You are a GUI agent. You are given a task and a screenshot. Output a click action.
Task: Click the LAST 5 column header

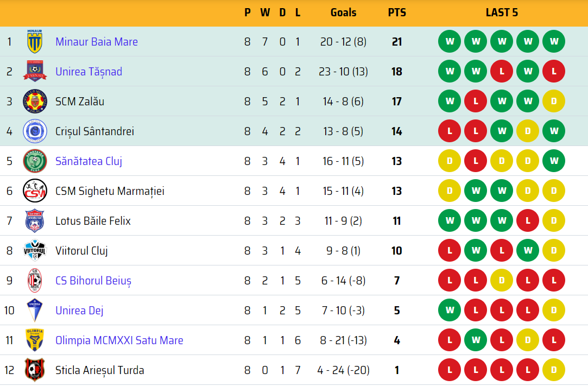pyautogui.click(x=502, y=12)
